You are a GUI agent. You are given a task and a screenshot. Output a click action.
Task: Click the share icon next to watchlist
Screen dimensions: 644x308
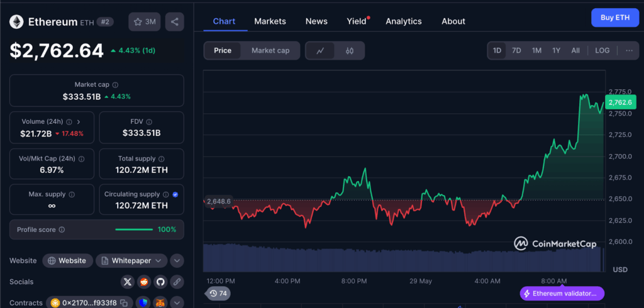click(x=174, y=22)
